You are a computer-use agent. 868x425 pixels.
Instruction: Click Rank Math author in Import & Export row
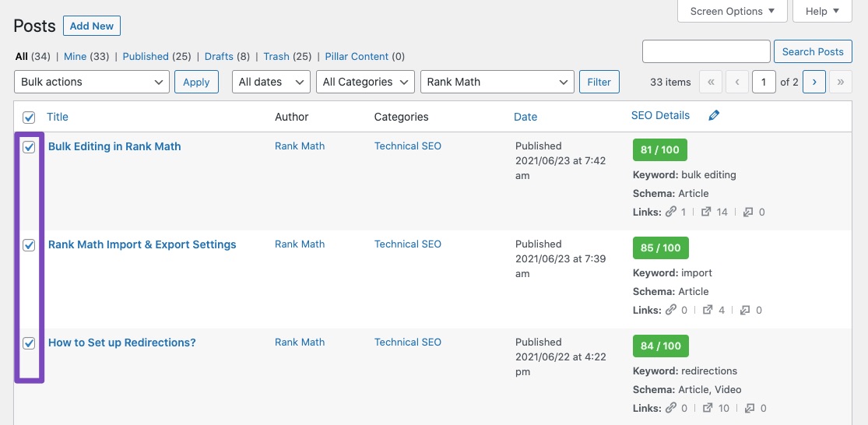(x=300, y=244)
